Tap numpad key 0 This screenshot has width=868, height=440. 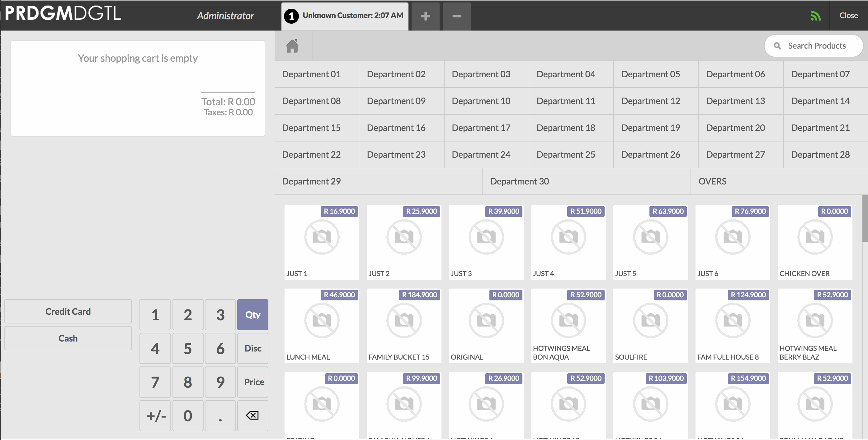click(188, 415)
